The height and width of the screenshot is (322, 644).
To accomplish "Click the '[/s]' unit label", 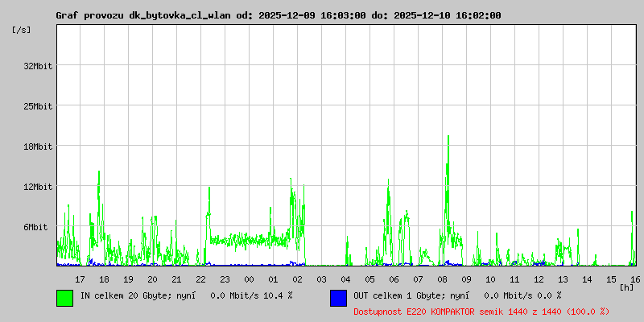I will pos(22,30).
